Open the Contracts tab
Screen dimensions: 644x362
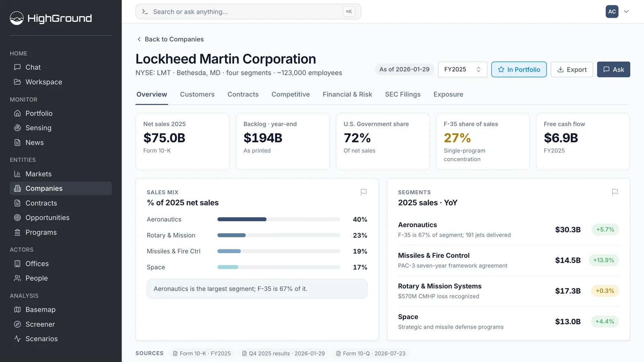tap(243, 95)
